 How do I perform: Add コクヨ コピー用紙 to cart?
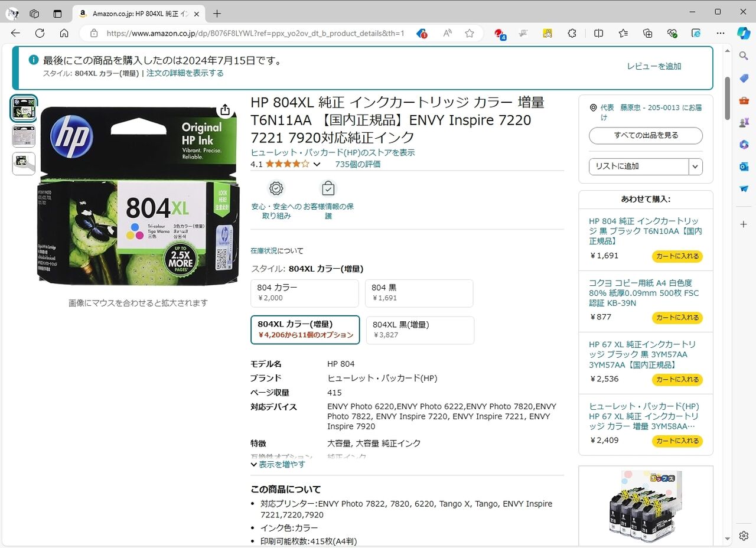point(677,318)
